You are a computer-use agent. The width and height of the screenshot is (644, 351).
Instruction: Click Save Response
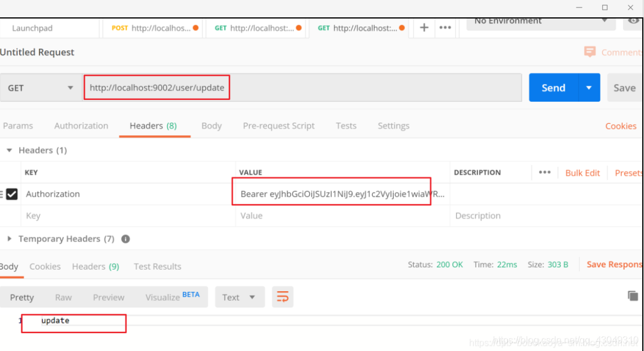(x=614, y=264)
